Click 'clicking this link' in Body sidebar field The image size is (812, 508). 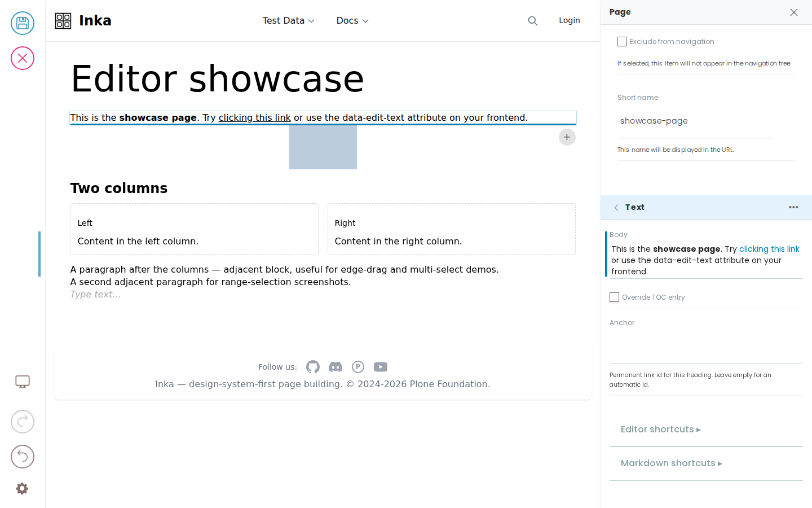pos(769,249)
